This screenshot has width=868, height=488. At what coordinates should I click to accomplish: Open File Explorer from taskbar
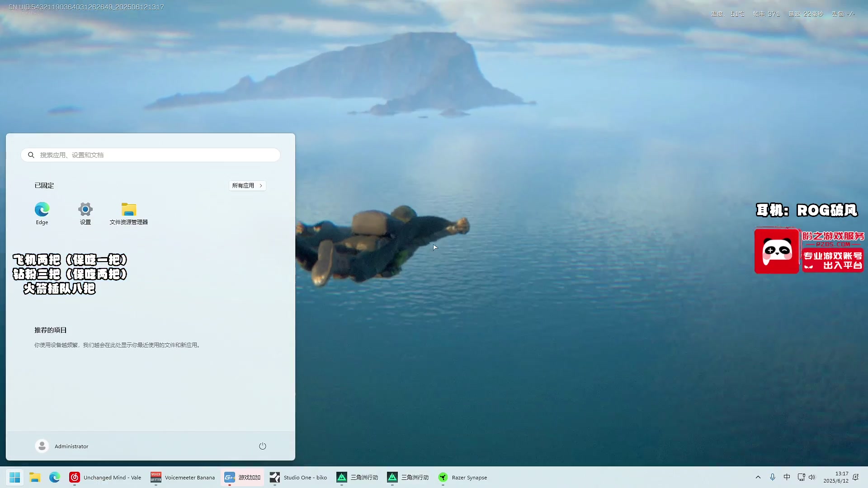pyautogui.click(x=35, y=478)
